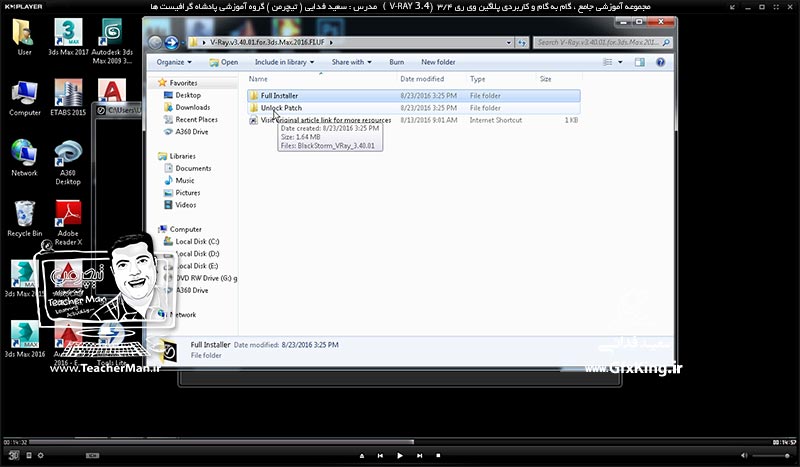Click the address bar path V-Ray.v3.40.01
This screenshot has height=467, width=800.
point(267,42)
